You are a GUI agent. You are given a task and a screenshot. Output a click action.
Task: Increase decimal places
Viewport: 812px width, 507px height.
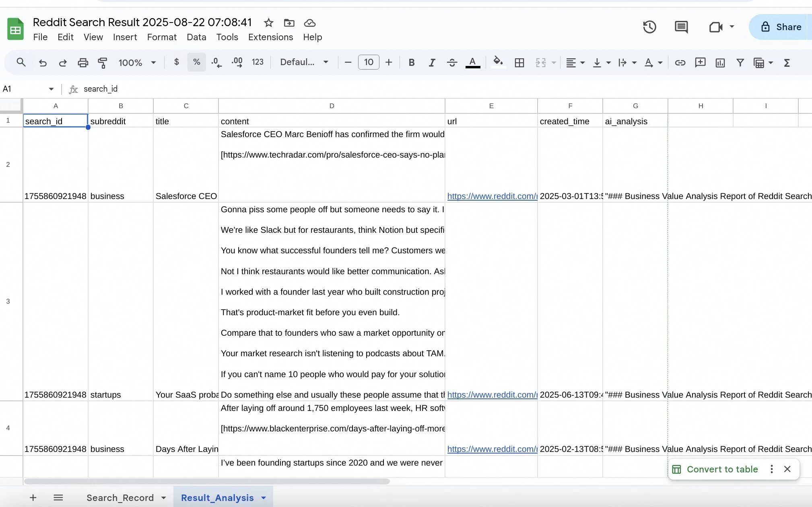coord(237,62)
